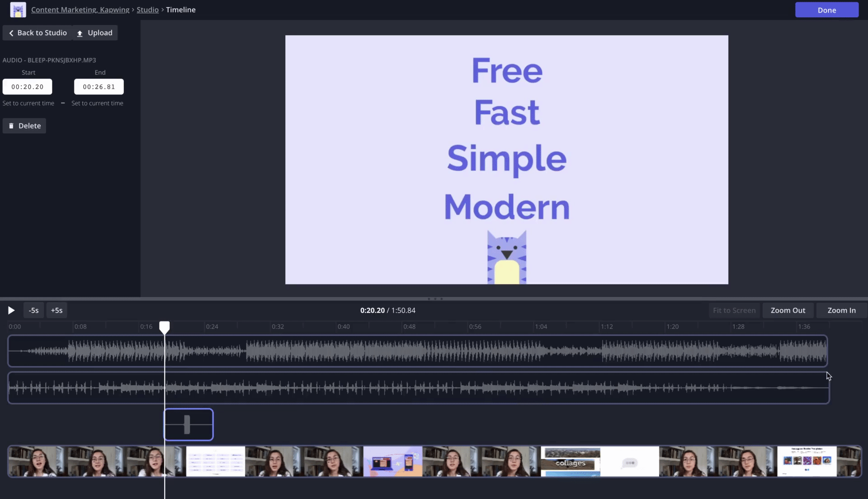868x499 pixels.
Task: Click Fit to Screen button
Action: tap(734, 310)
